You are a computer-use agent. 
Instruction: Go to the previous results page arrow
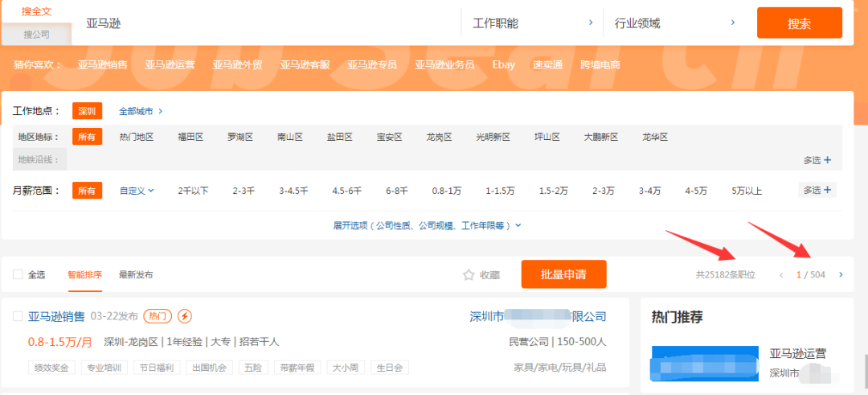click(x=781, y=275)
